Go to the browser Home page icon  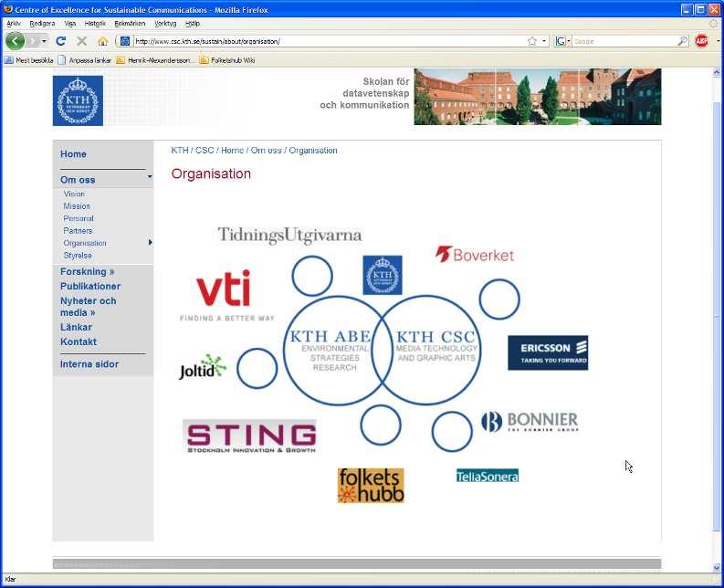click(x=102, y=42)
